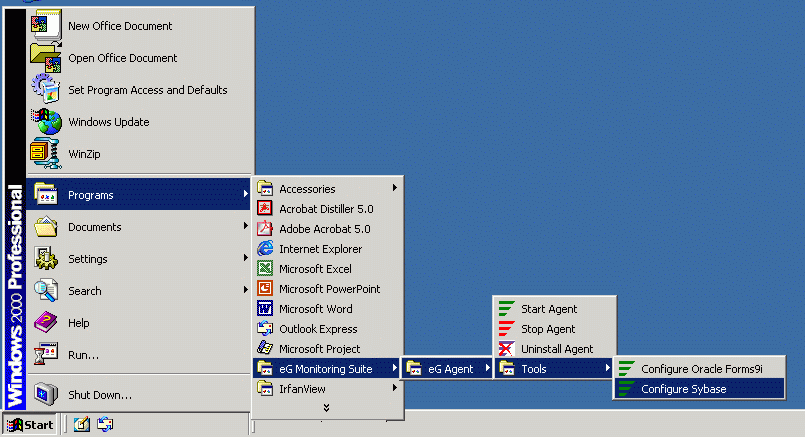Viewport: 805px width, 437px height.
Task: Click the Programs folder icon
Action: coord(46,195)
